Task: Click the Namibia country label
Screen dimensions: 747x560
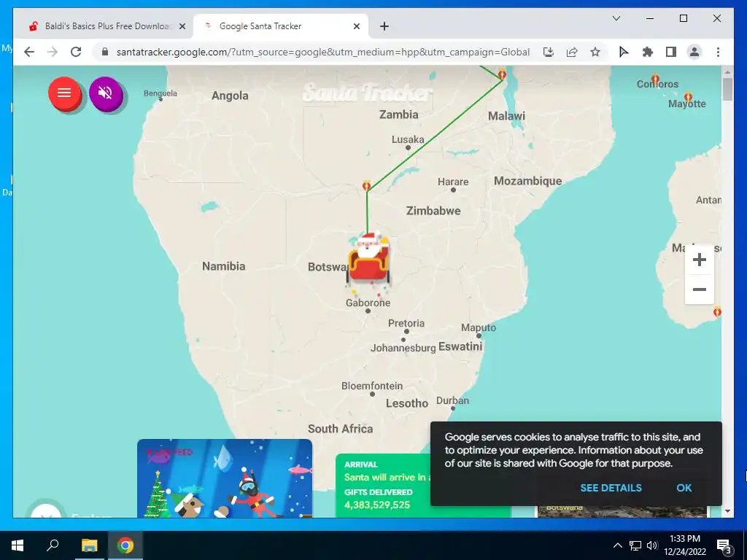Action: [223, 265]
